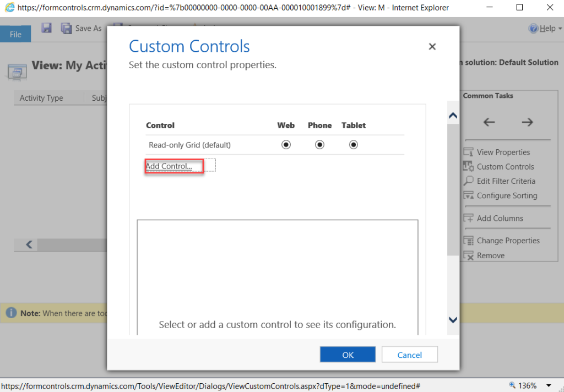Viewport: 564px width, 392px height.
Task: Click the Save As toolbar button
Action: coord(82,28)
